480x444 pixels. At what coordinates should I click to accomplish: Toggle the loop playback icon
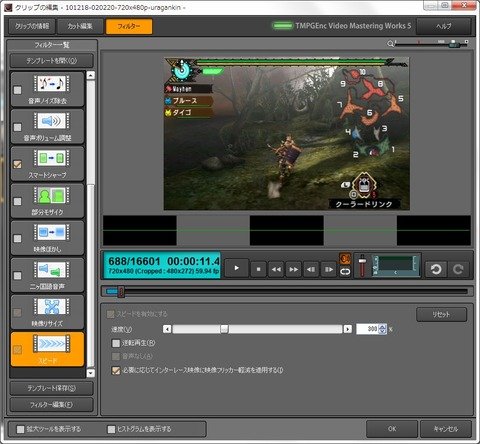coord(345,272)
